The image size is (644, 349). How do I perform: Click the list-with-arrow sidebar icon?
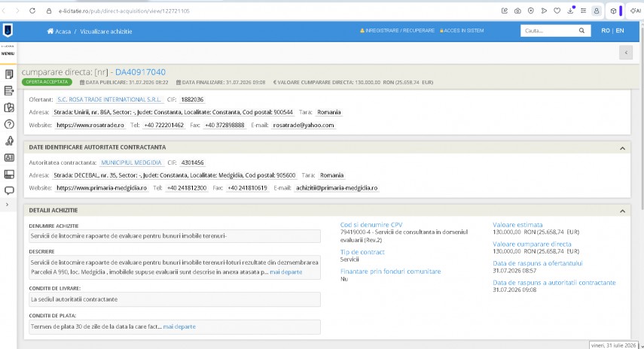(9, 90)
